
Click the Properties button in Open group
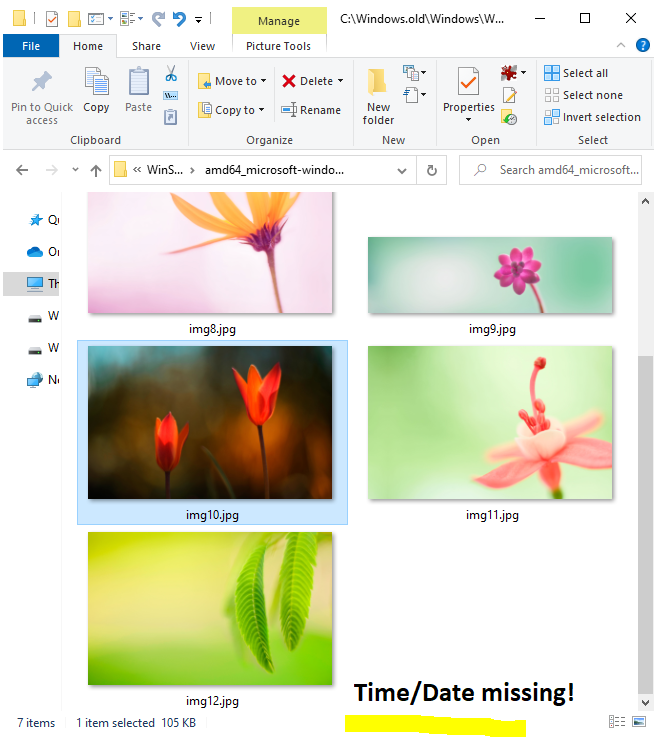pyautogui.click(x=469, y=89)
